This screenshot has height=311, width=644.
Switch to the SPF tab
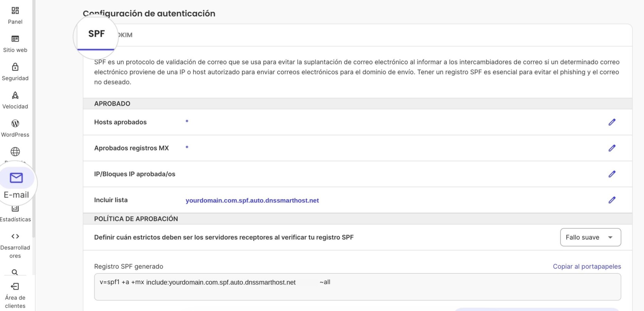pos(96,34)
